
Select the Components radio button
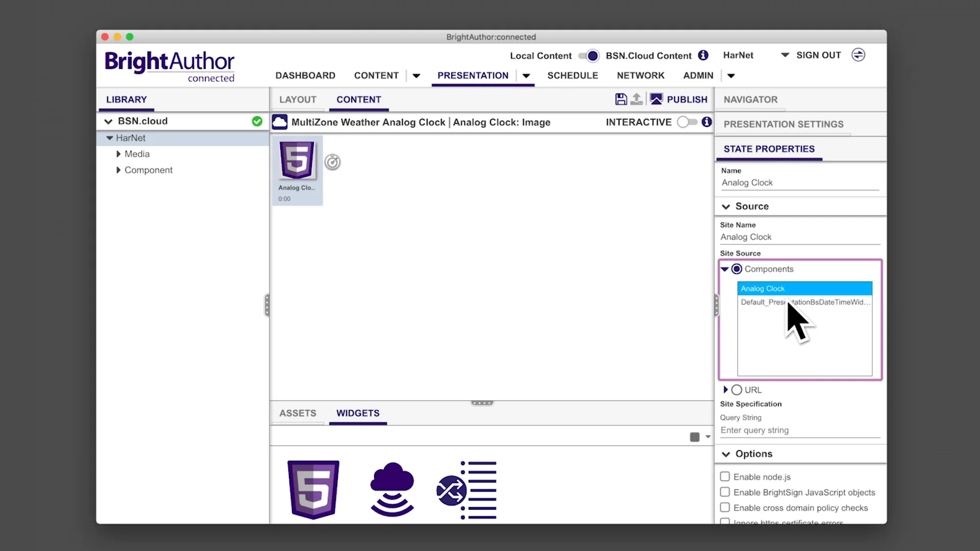pyautogui.click(x=737, y=269)
